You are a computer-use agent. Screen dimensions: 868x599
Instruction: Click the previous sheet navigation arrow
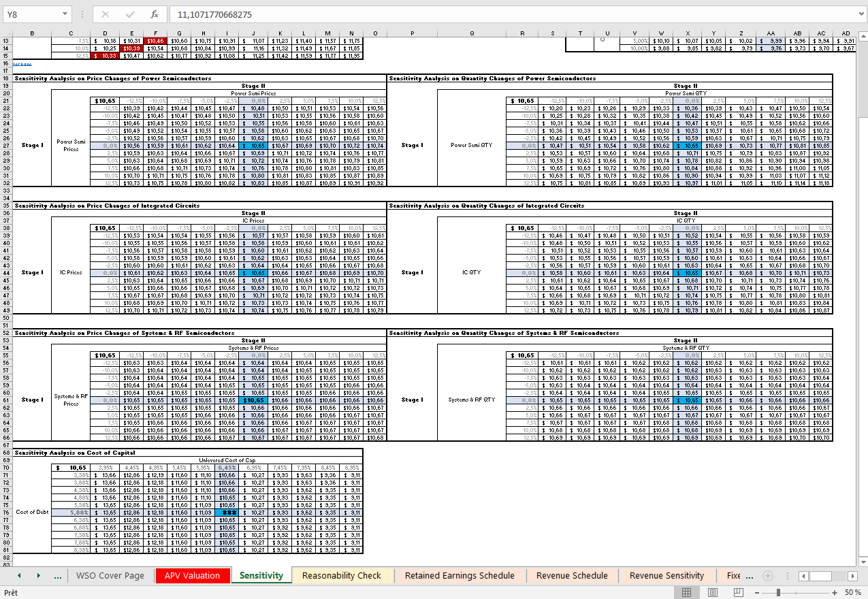click(19, 575)
